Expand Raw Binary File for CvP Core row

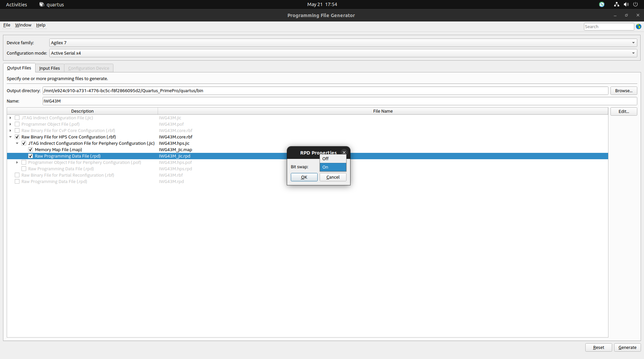10,130
